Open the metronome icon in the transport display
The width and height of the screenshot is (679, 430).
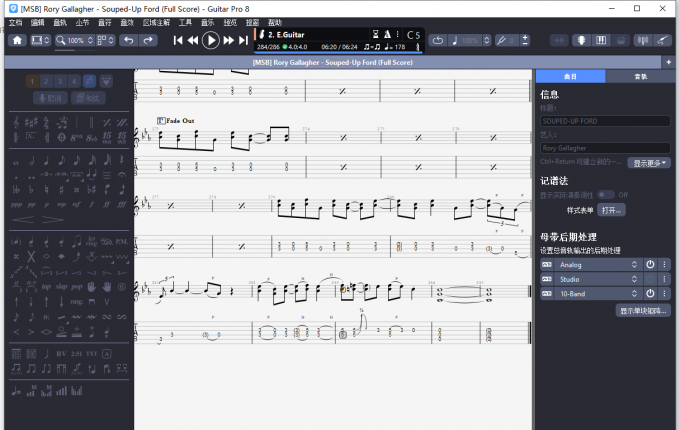click(387, 35)
